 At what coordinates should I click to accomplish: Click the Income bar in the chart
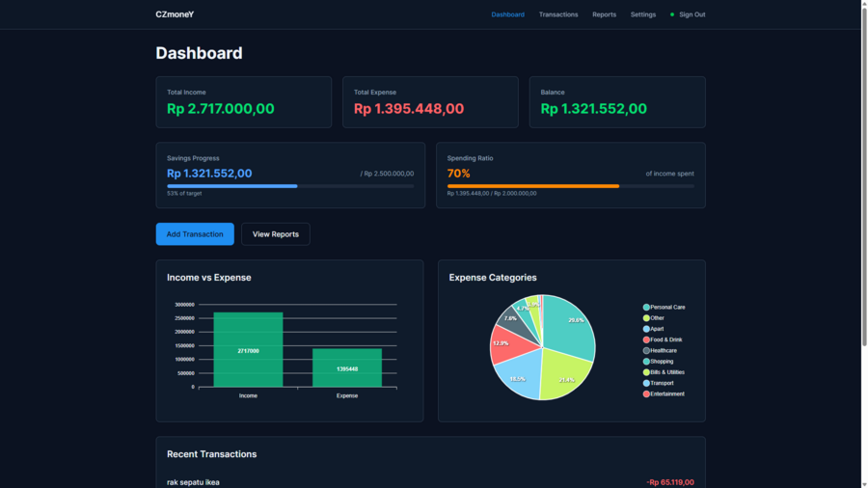(x=248, y=350)
